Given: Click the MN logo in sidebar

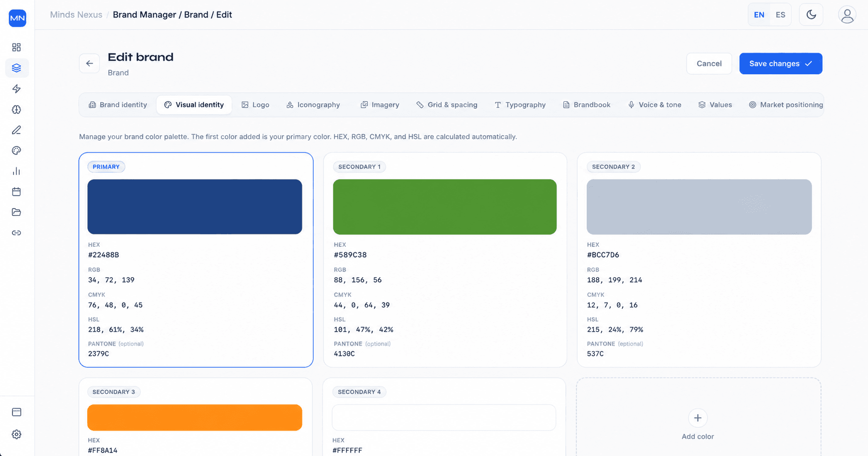Looking at the screenshot, I should coord(18,18).
